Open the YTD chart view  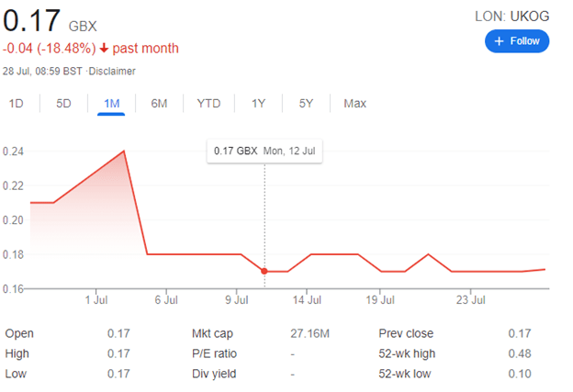click(208, 104)
